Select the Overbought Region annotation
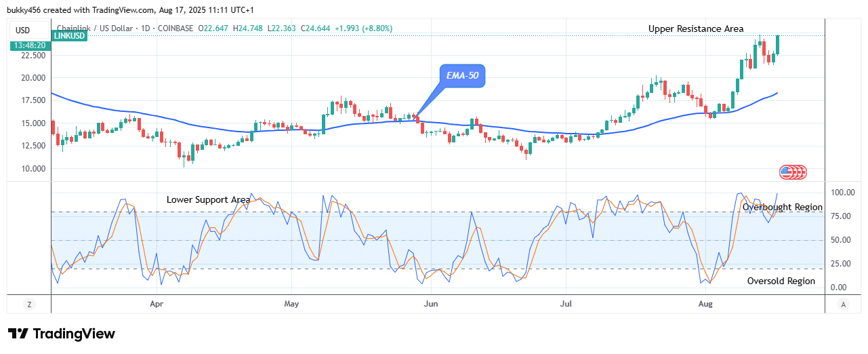 pos(783,207)
